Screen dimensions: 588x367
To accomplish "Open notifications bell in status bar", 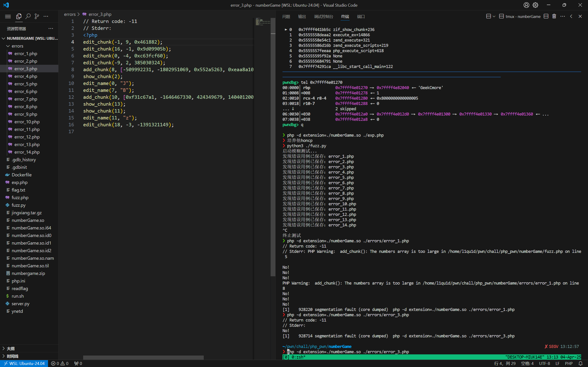I will coord(580,363).
